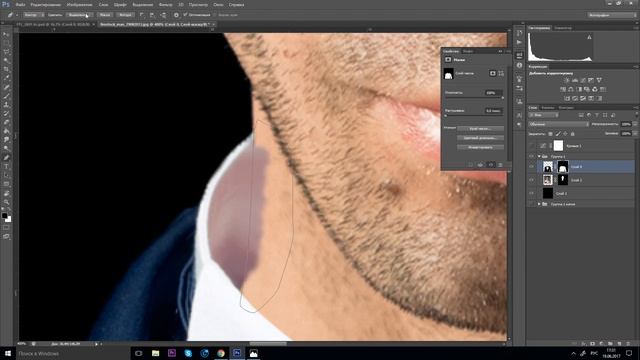
Task: Add a Levels adjustment
Action: point(575,80)
